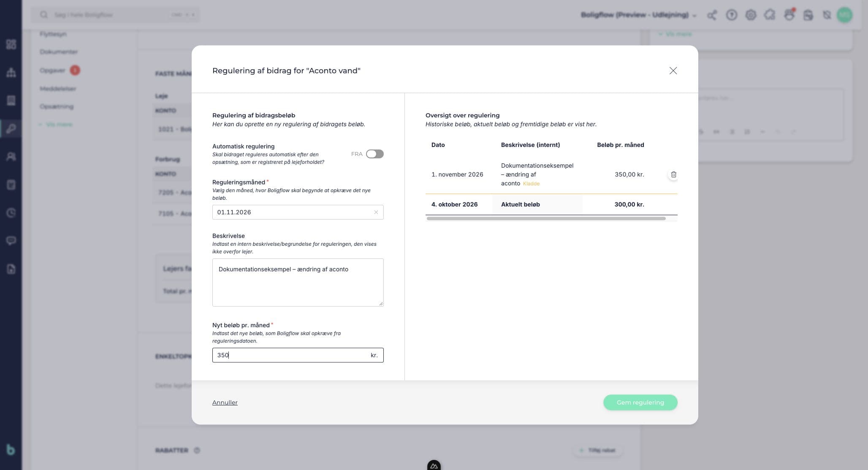This screenshot has height=470, width=868.
Task: Open the notifications icon with red dot
Action: [789, 15]
